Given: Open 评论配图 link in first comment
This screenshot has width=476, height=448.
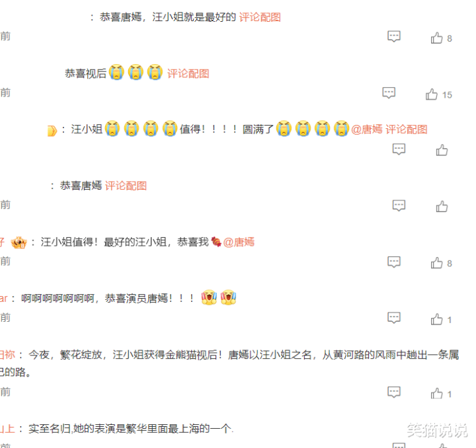Looking at the screenshot, I should point(260,17).
